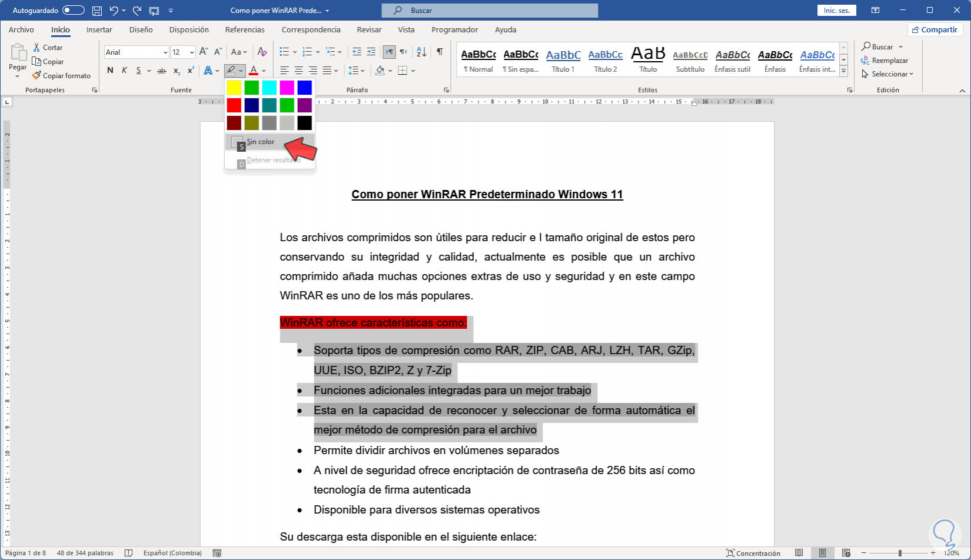Shrink font size with the decrease icon

[x=218, y=52]
